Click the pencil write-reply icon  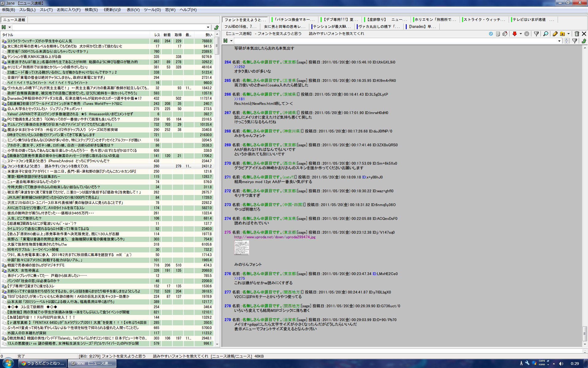click(555, 34)
